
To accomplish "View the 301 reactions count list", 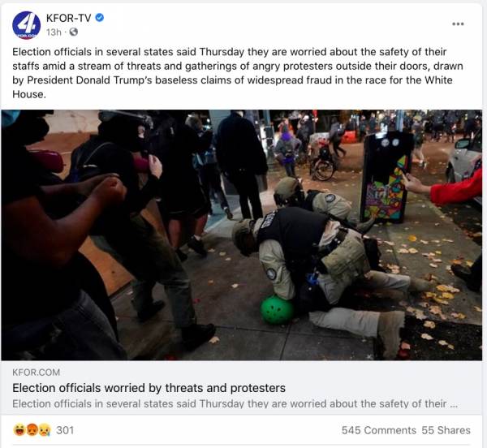I will pos(65,430).
